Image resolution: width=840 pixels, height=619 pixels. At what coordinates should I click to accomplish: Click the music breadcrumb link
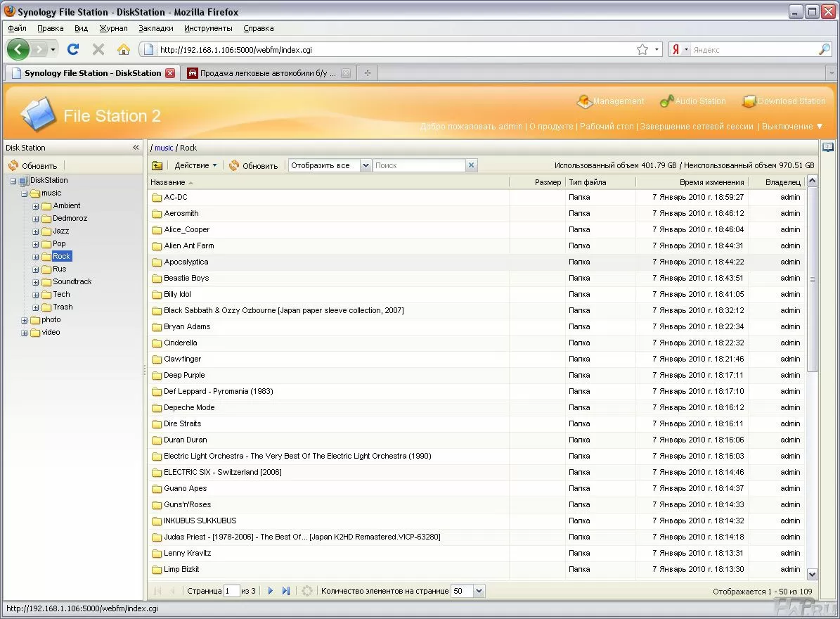[x=164, y=148]
